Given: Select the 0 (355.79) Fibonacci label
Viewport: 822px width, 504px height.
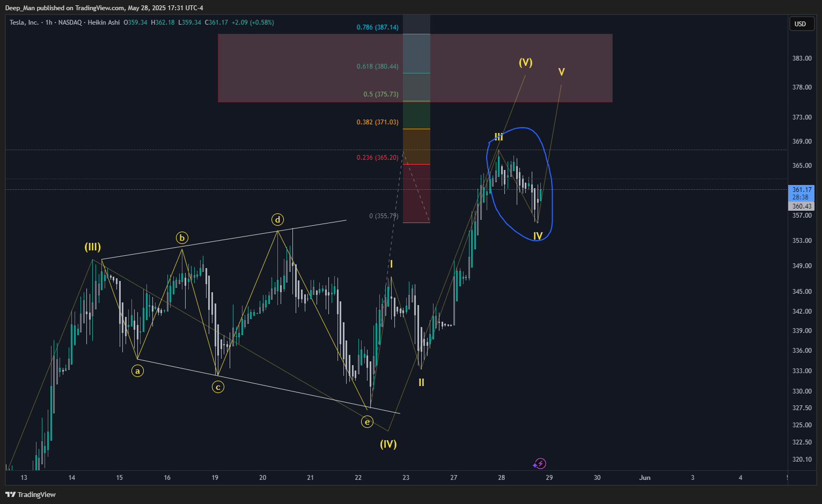Looking at the screenshot, I should coord(384,216).
